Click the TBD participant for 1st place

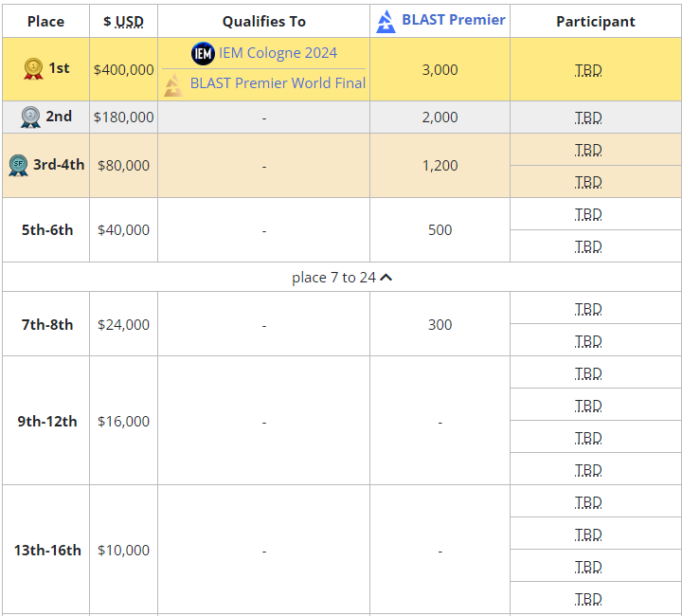(588, 70)
